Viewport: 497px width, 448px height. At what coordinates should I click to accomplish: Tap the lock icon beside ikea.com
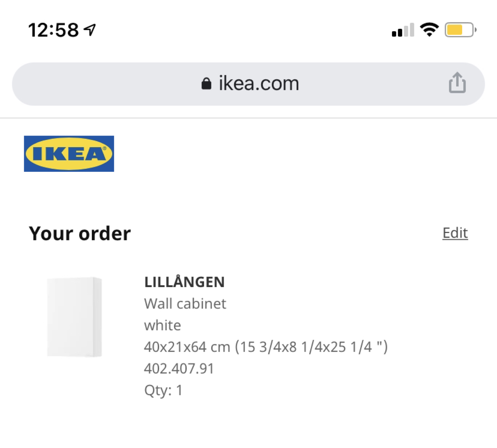[x=206, y=84]
